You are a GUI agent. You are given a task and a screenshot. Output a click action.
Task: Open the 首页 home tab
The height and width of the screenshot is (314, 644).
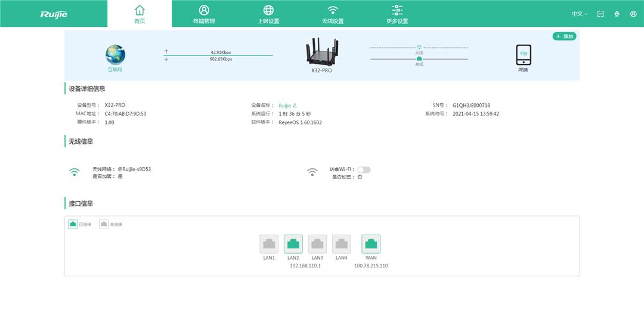point(140,14)
